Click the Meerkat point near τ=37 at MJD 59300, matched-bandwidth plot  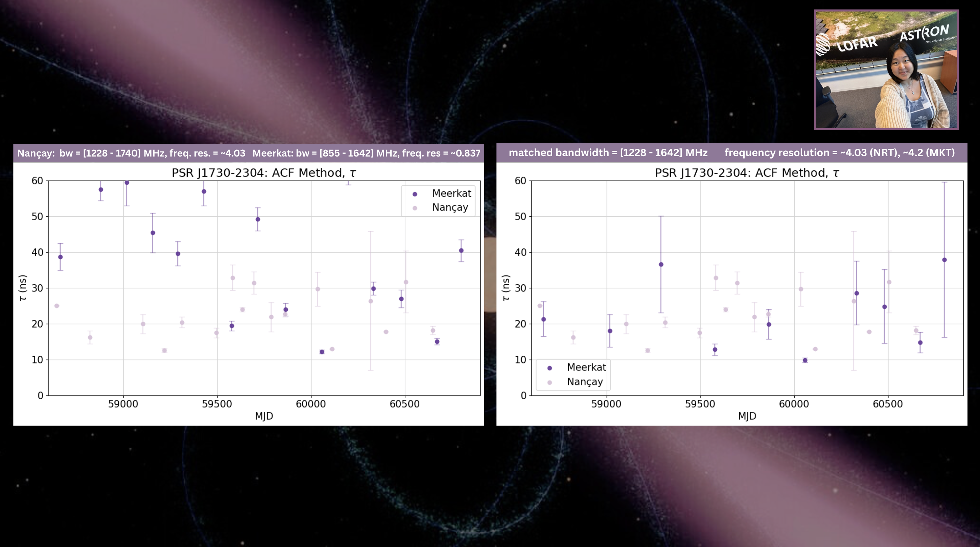click(661, 265)
